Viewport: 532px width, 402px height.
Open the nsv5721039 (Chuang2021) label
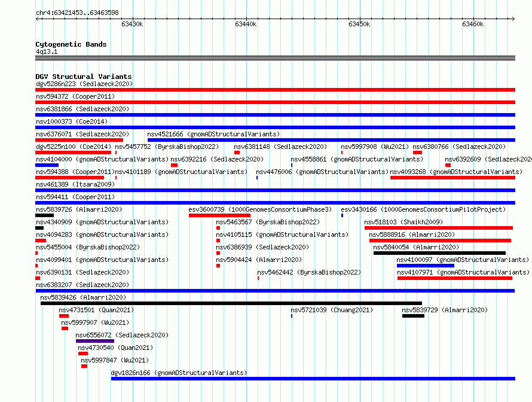click(332, 310)
